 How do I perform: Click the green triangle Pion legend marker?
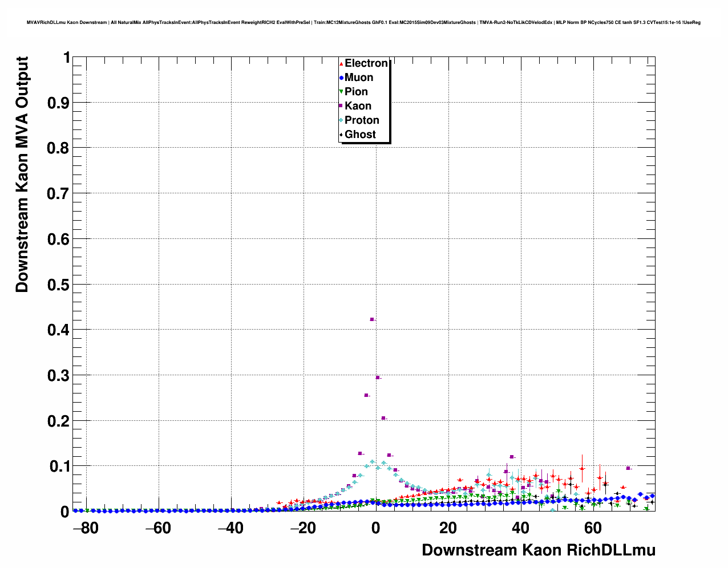pos(341,92)
